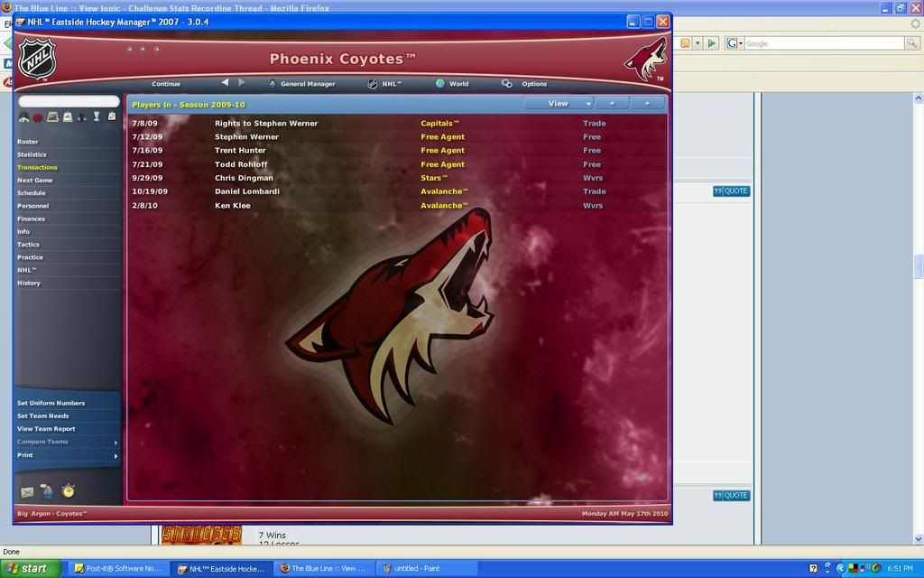Open the Options menu
The width and height of the screenshot is (924, 578).
point(534,84)
